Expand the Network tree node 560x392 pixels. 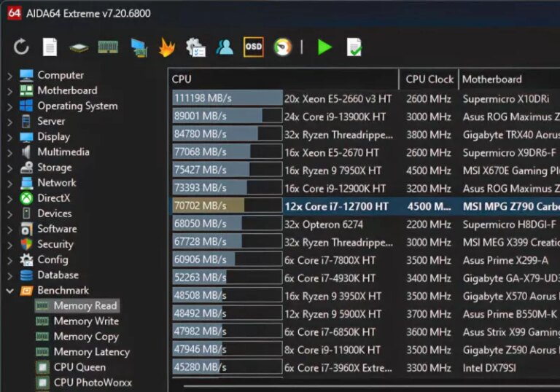(x=10, y=183)
